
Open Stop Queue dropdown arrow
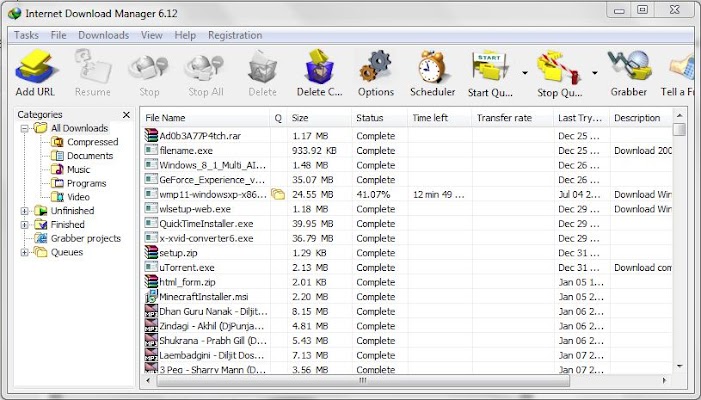coord(595,72)
